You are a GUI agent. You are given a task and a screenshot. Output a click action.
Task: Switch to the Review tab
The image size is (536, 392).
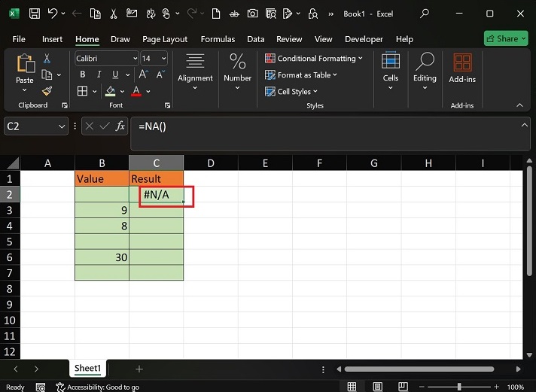(x=289, y=39)
